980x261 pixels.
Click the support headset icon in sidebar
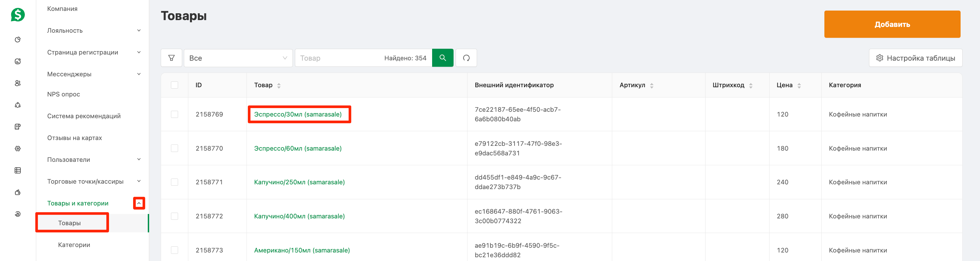click(x=17, y=214)
